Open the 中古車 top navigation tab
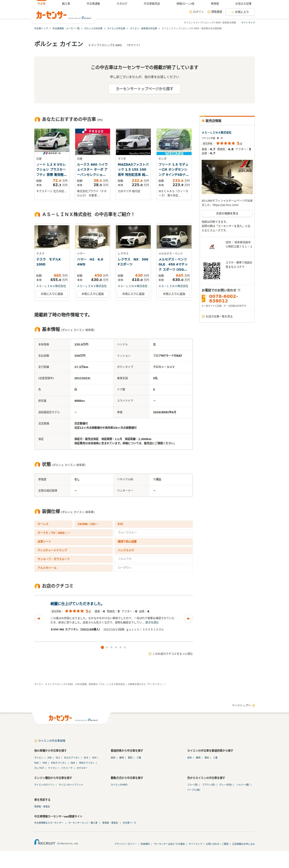The image size is (289, 868). (x=41, y=4)
